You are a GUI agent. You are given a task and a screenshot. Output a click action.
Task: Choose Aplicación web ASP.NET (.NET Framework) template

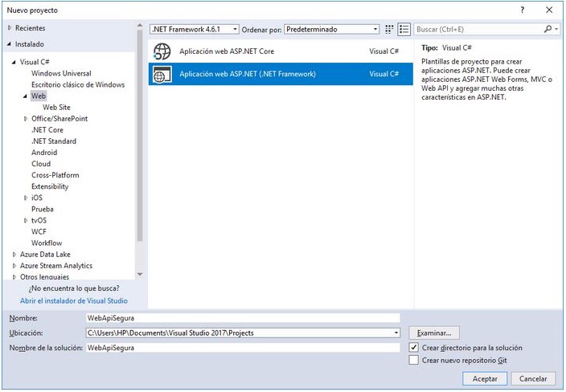(x=281, y=74)
